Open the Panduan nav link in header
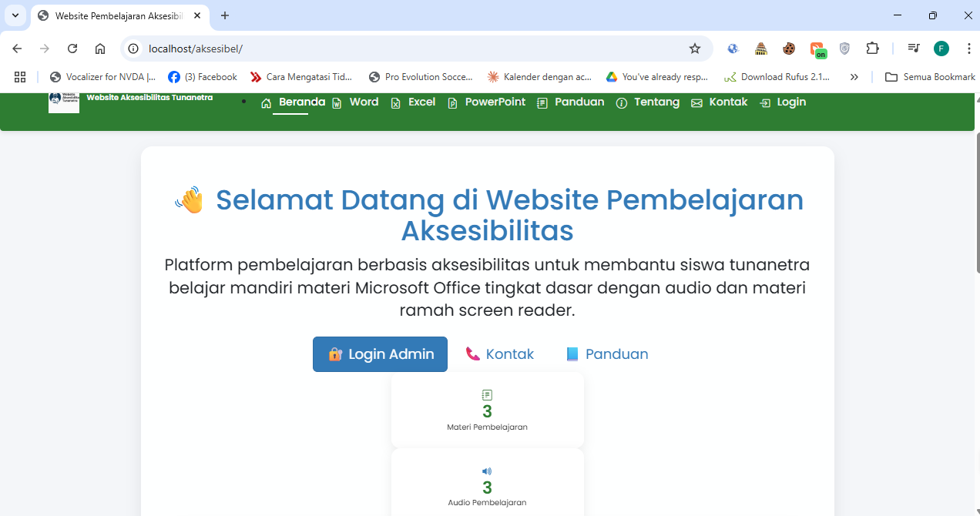The height and width of the screenshot is (516, 980). [570, 102]
